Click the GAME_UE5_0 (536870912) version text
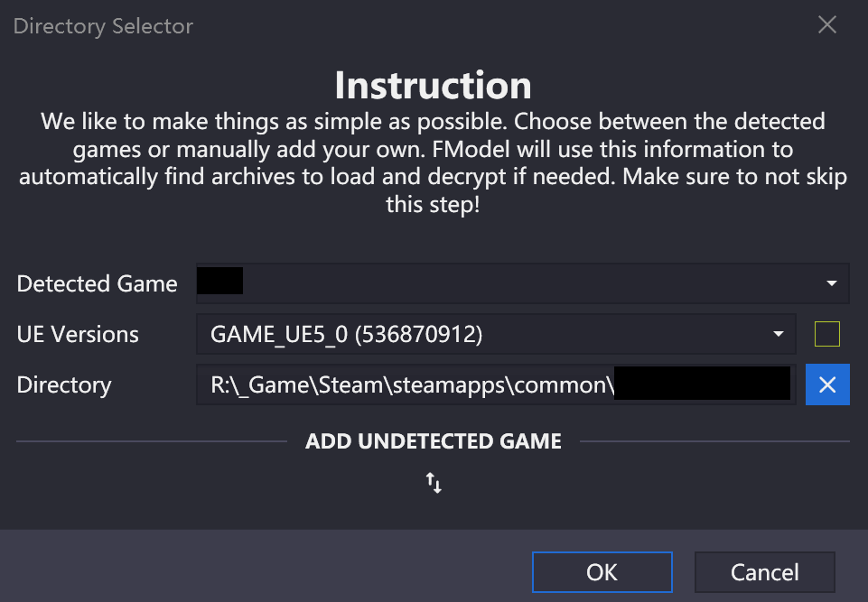Image resolution: width=868 pixels, height=602 pixels. tap(346, 335)
